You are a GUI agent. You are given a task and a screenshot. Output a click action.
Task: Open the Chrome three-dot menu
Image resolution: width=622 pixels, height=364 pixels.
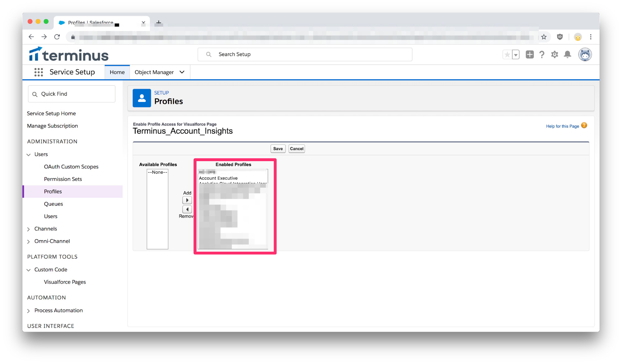[x=591, y=37]
